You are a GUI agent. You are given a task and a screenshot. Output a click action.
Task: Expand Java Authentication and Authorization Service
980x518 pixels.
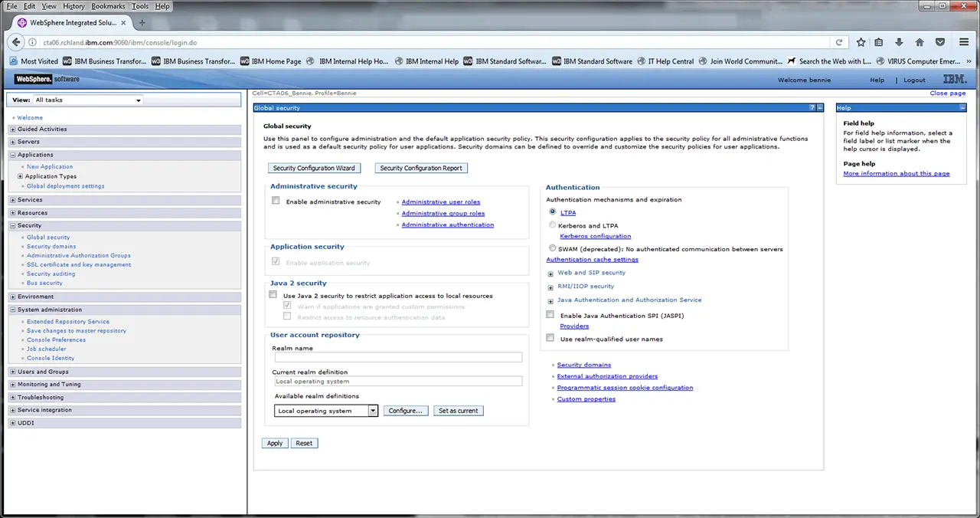pyautogui.click(x=550, y=301)
